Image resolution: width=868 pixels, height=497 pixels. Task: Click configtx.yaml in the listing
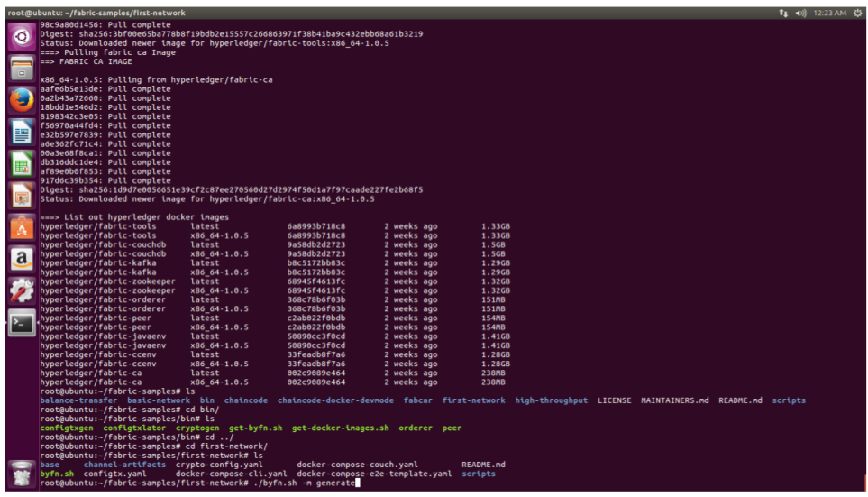click(114, 474)
